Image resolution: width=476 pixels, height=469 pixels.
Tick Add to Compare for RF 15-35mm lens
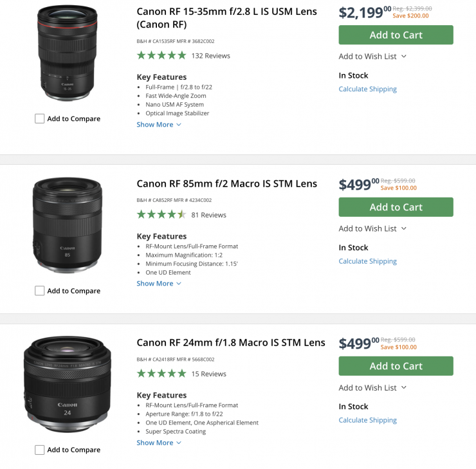click(x=40, y=119)
